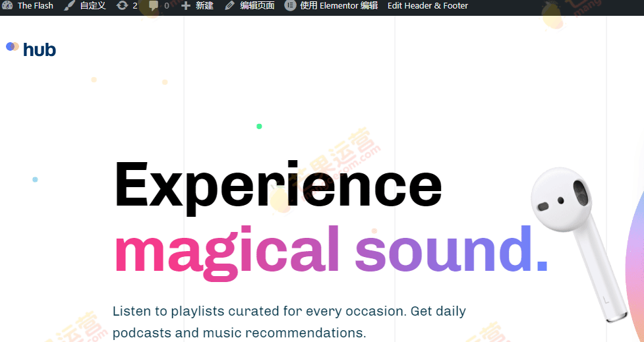
Task: Click the playlists description paragraph
Action: pyautogui.click(x=289, y=322)
